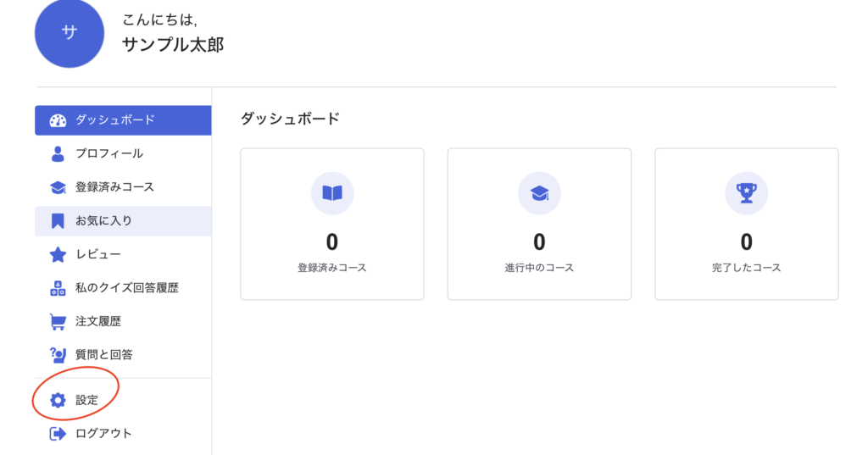Select 私のクイズ回答履歴 from the sidebar

127,288
